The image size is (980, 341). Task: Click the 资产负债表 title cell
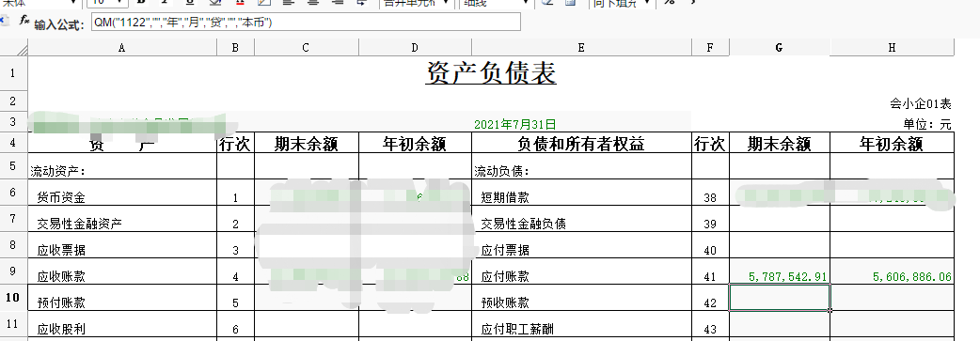pyautogui.click(x=491, y=73)
